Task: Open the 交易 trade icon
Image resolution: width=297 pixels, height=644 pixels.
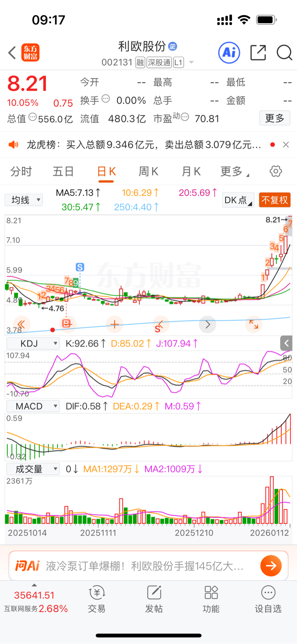Action: [97, 599]
